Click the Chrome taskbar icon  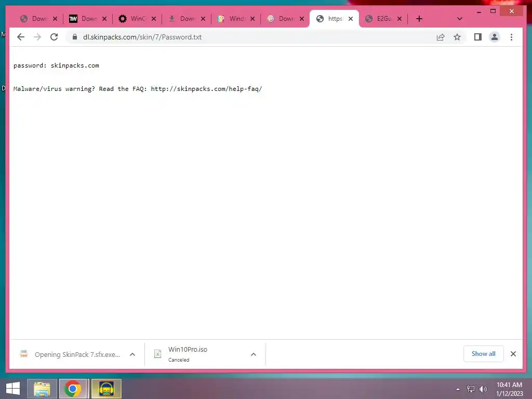point(73,389)
